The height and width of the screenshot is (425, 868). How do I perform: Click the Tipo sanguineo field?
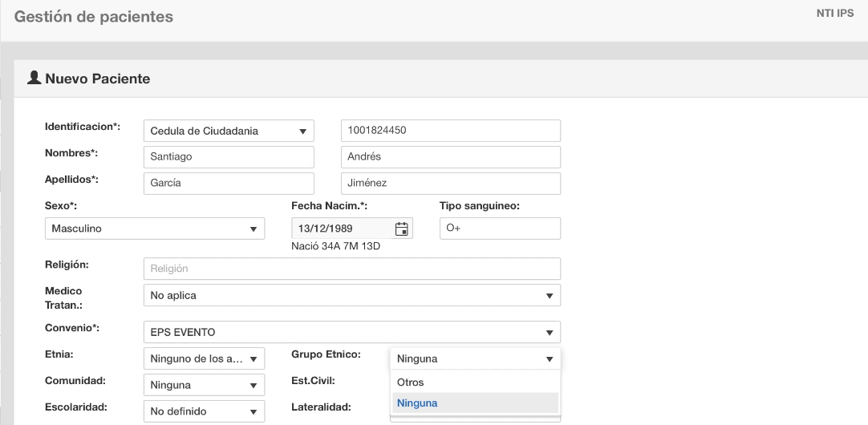tap(499, 229)
